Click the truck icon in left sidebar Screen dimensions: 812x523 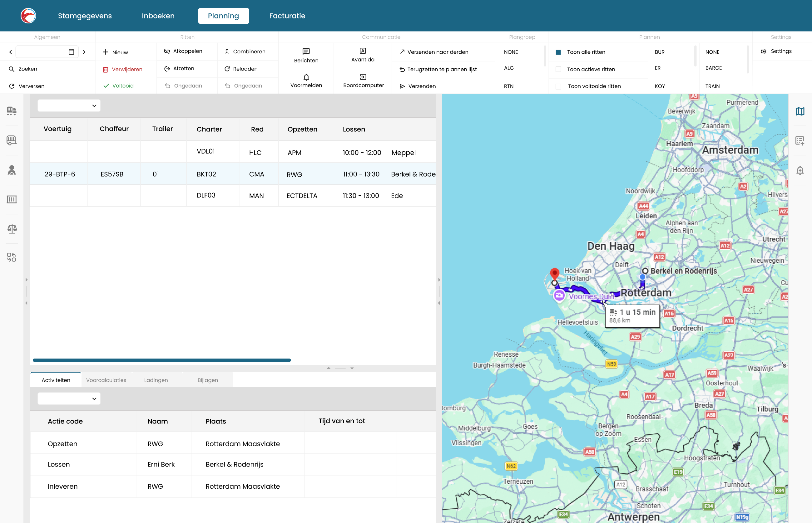(12, 111)
